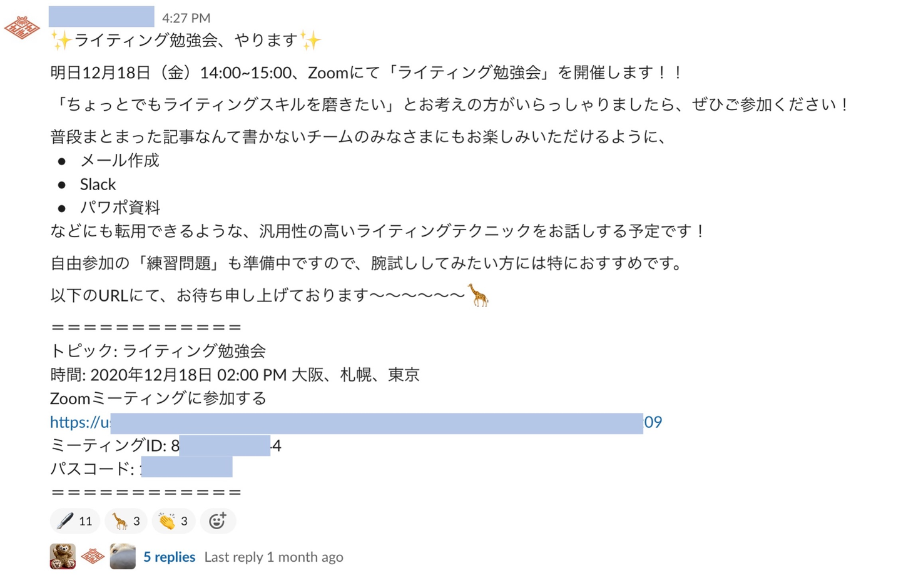The image size is (901, 588).
Task: Click the red logo avatar in thread replies
Action: (x=93, y=557)
